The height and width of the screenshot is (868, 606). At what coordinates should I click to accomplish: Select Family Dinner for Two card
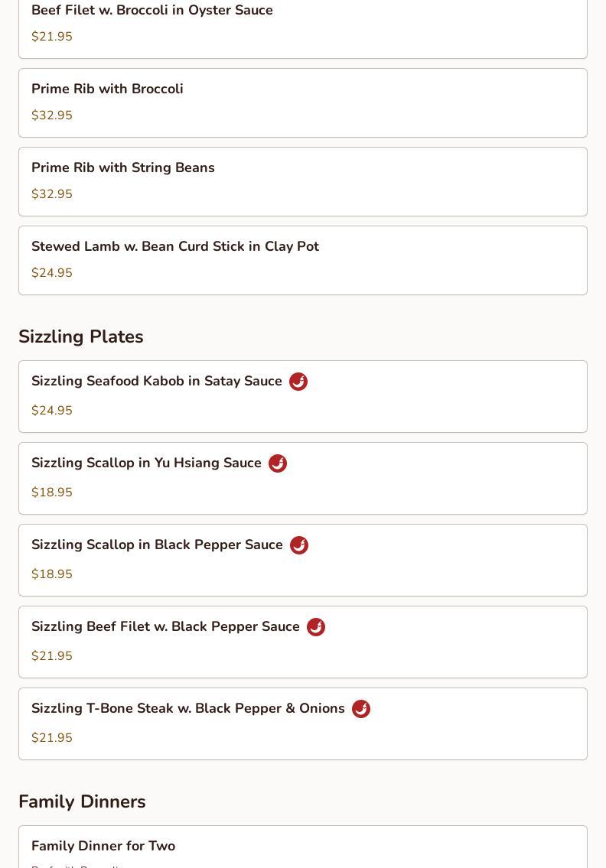point(103,846)
